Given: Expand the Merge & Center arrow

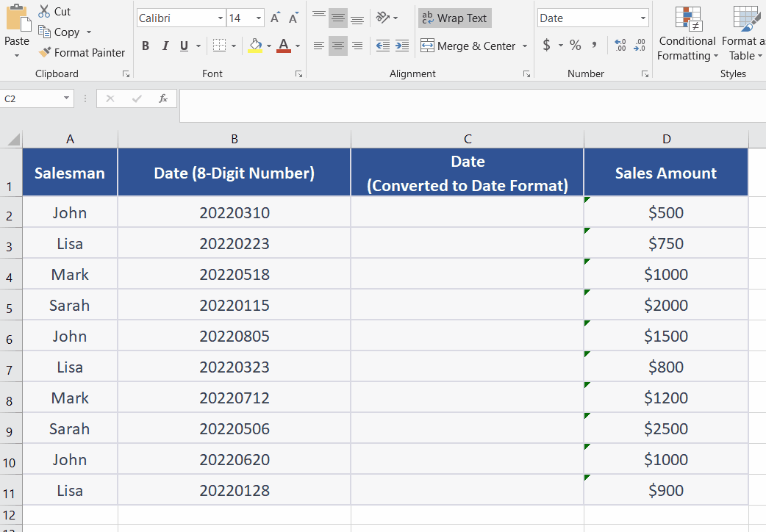Looking at the screenshot, I should [x=525, y=46].
